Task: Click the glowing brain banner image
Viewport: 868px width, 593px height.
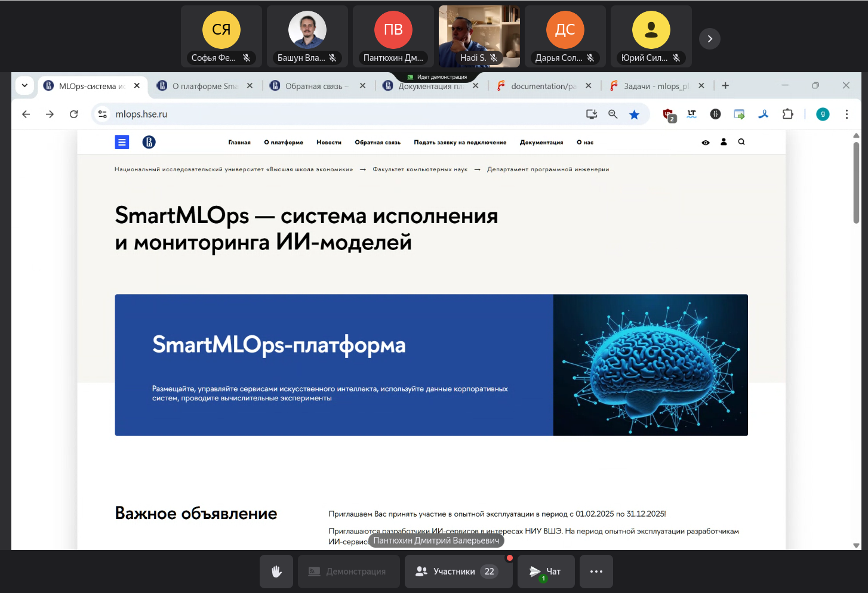Action: point(651,365)
